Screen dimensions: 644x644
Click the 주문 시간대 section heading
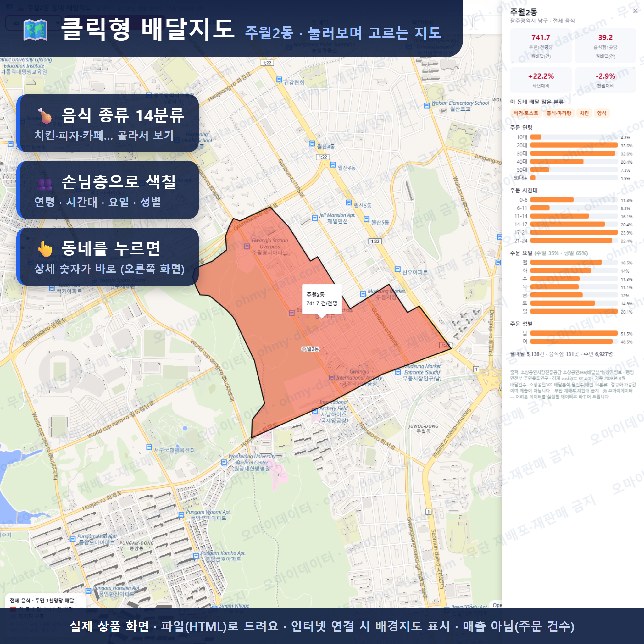[x=524, y=190]
